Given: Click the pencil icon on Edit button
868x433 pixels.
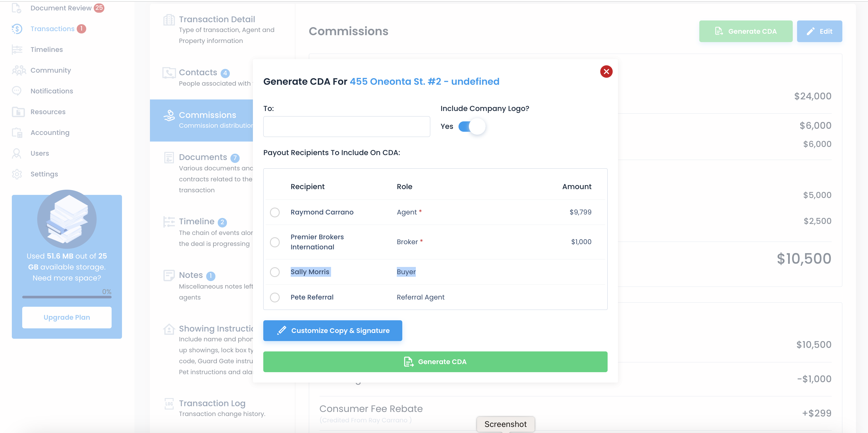Looking at the screenshot, I should click(810, 31).
